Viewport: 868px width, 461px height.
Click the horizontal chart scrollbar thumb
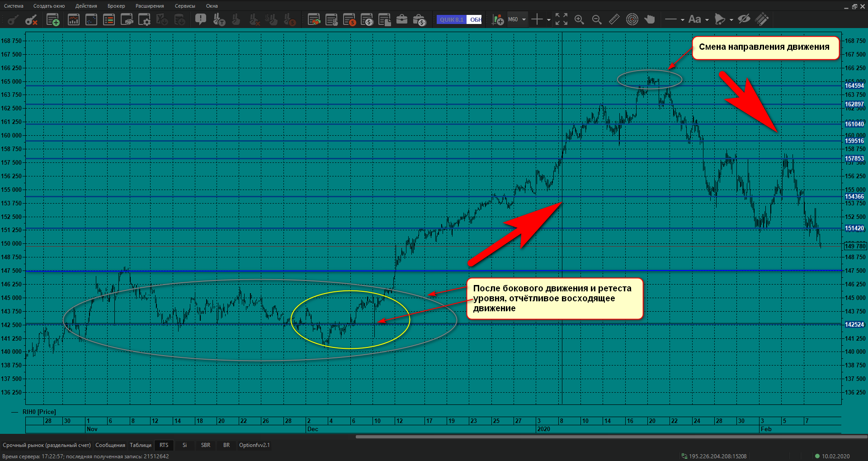click(x=611, y=437)
